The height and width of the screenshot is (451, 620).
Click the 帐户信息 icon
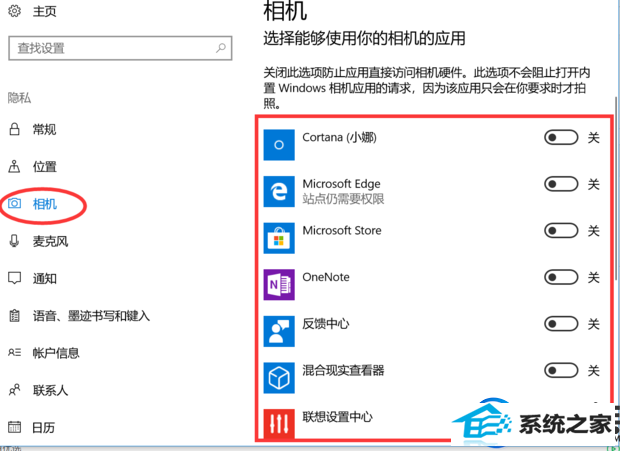click(x=15, y=353)
